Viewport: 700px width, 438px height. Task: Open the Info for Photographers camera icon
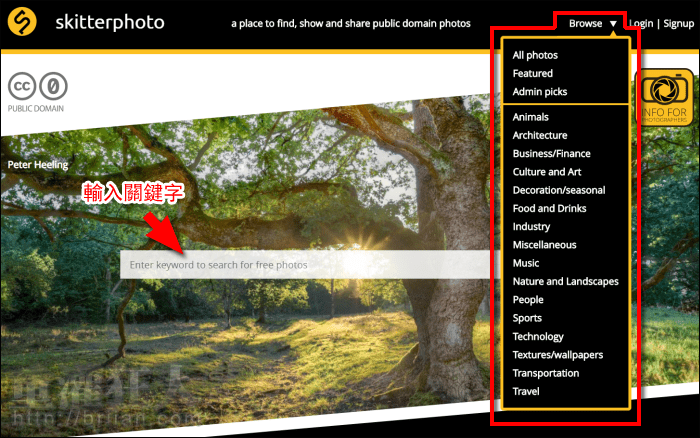pyautogui.click(x=664, y=97)
